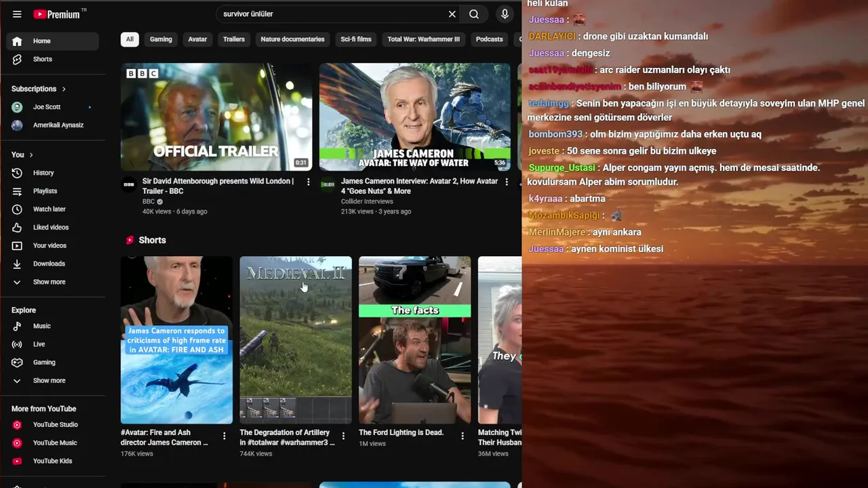Open YouTube Studio
The image size is (868, 488).
point(52,425)
